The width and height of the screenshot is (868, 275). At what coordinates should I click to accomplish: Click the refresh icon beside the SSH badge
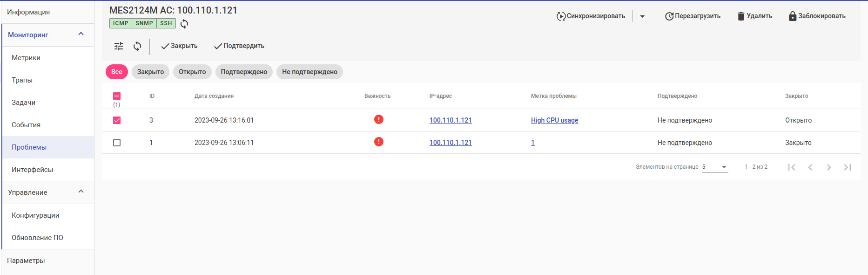click(184, 24)
